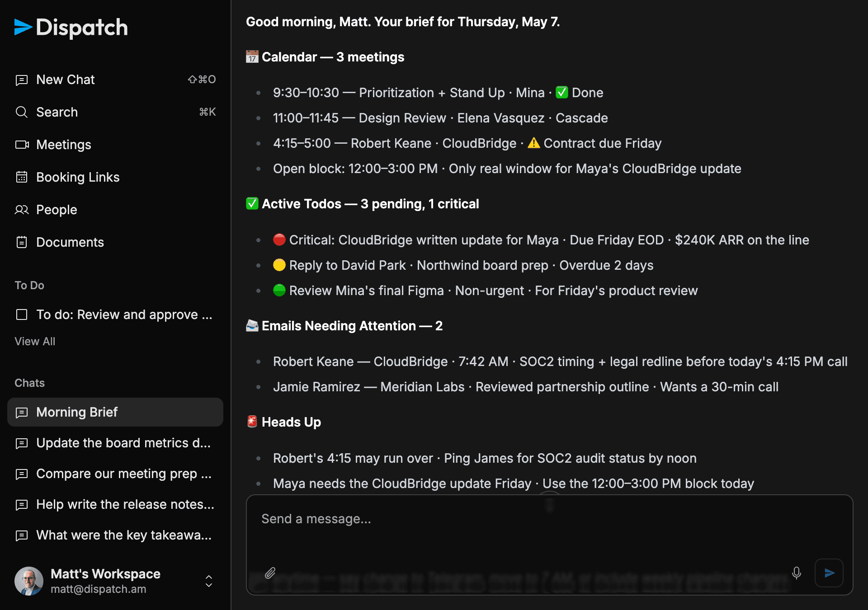The width and height of the screenshot is (868, 610).
Task: Open 'Compare our meeting prep' chat
Action: [115, 474]
